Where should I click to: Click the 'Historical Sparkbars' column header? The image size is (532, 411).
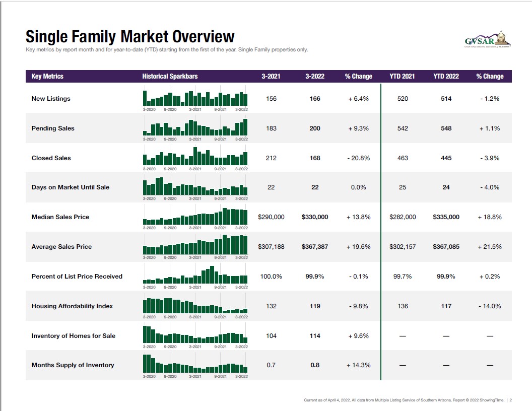click(x=170, y=76)
